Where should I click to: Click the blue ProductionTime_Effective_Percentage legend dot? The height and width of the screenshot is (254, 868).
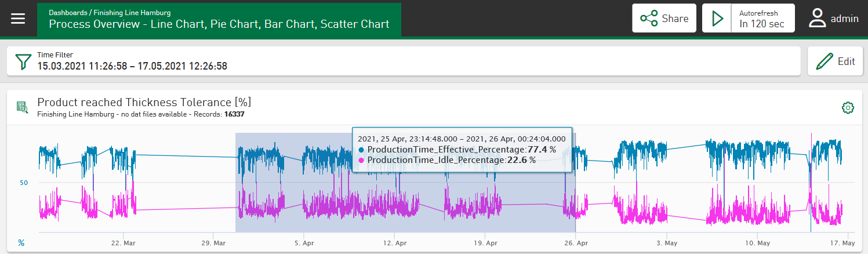coord(362,150)
